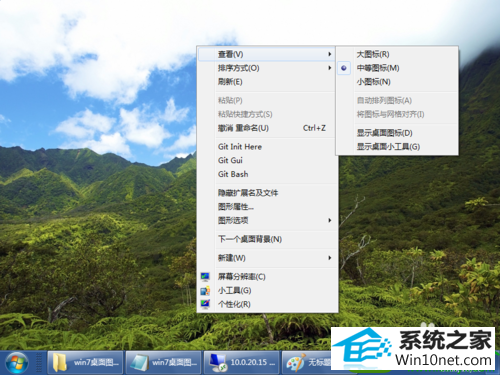This screenshot has height=375, width=500.
Task: Expand the 查看(V) submenu arrow
Action: coord(329,54)
